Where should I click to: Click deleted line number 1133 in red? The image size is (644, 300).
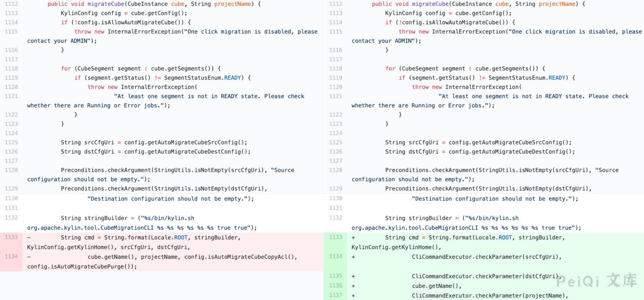(11, 237)
